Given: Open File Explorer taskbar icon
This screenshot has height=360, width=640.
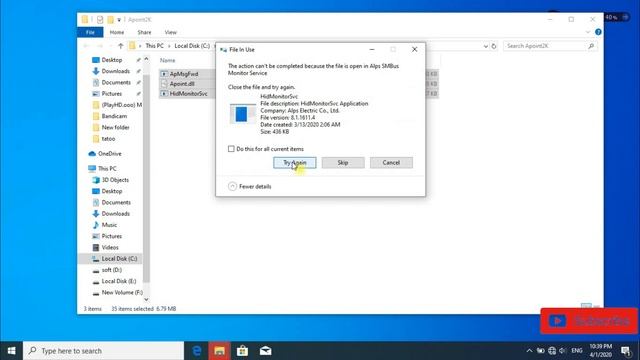Looking at the screenshot, I should [220, 351].
